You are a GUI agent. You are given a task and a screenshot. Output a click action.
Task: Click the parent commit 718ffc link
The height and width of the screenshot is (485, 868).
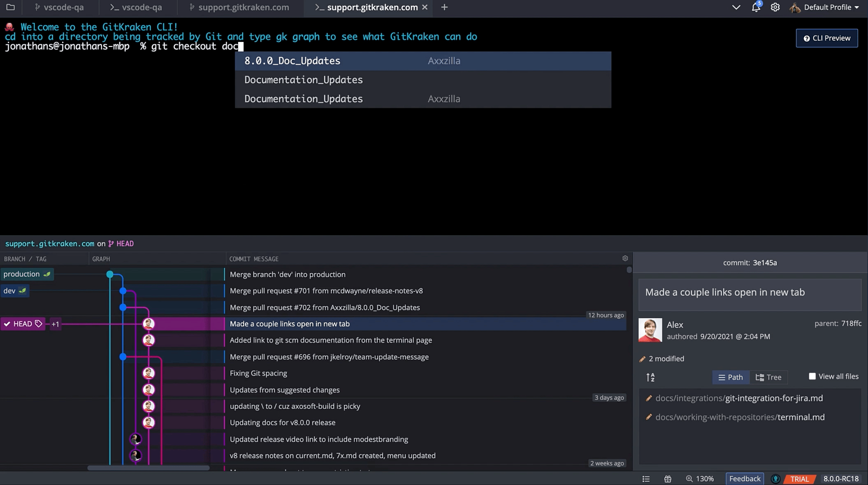[x=851, y=324]
